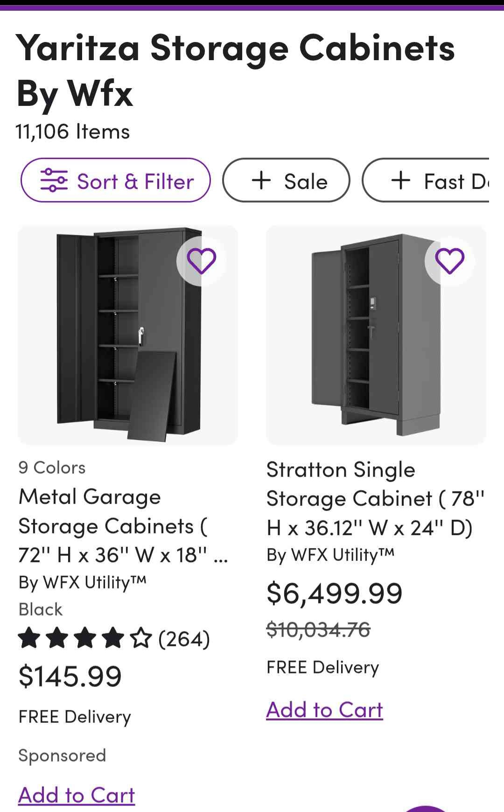Add Metal Garage Storage Cabinet to cart
This screenshot has height=812, width=504.
tap(77, 795)
